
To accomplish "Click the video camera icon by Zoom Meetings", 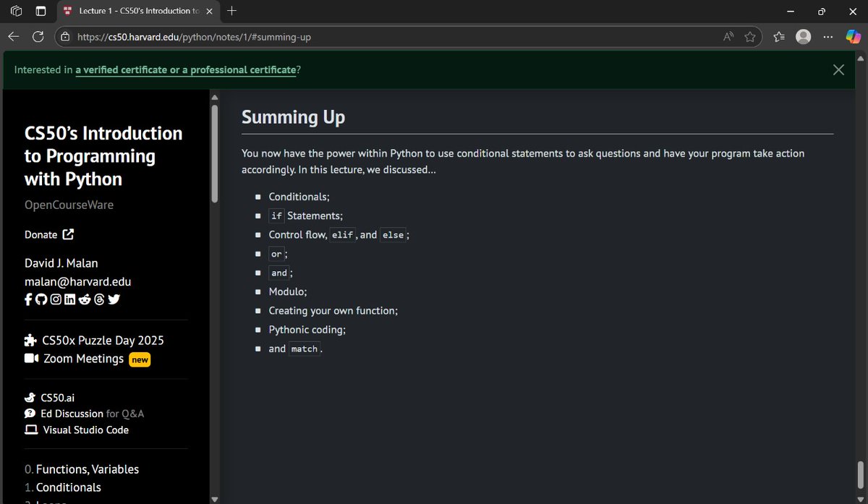I will click(x=31, y=359).
